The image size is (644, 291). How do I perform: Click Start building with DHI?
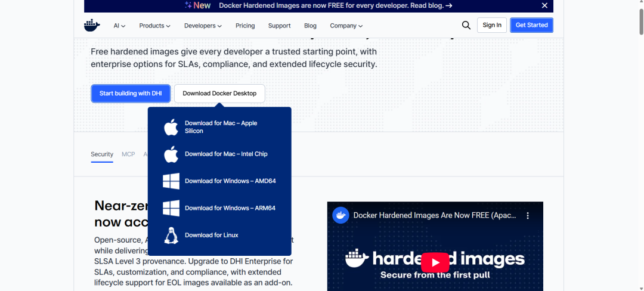pyautogui.click(x=131, y=94)
